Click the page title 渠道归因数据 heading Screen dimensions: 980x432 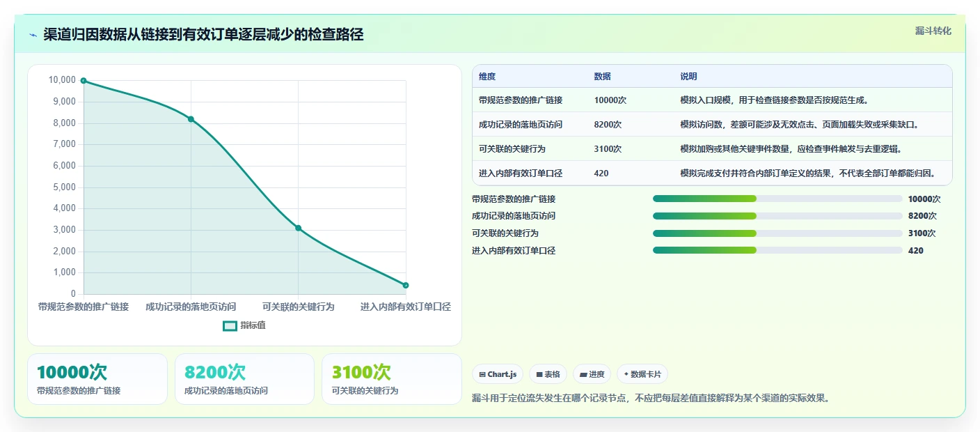click(203, 35)
